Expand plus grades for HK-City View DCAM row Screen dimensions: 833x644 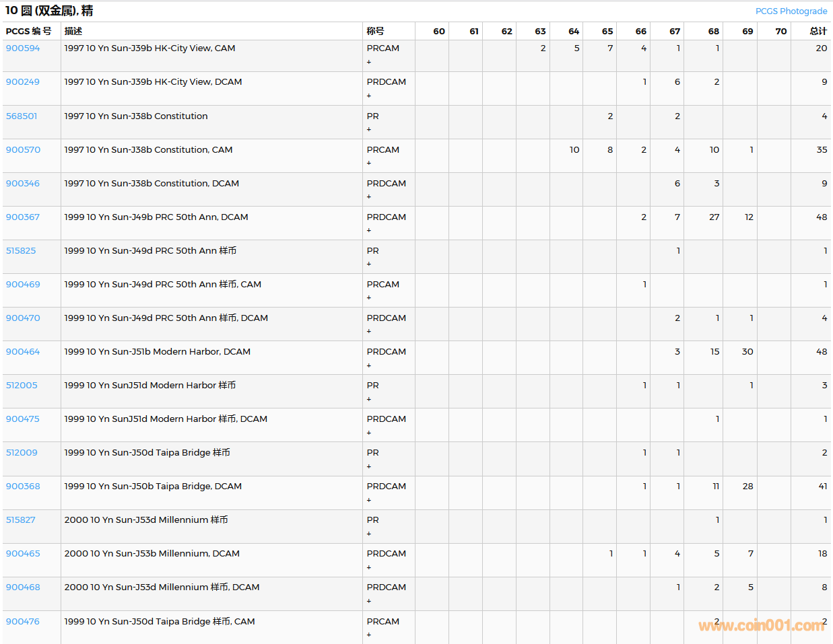point(369,96)
